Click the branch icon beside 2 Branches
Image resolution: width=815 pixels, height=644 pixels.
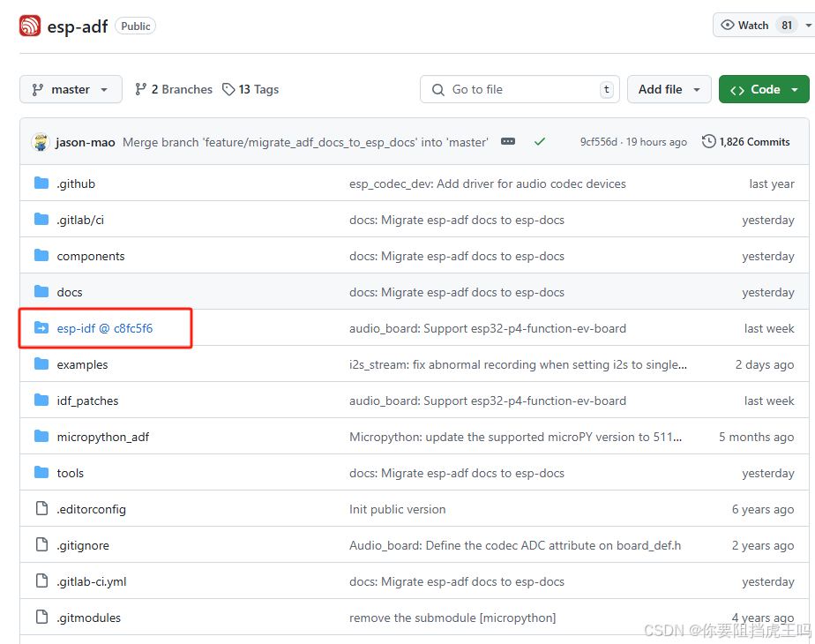[x=141, y=89]
